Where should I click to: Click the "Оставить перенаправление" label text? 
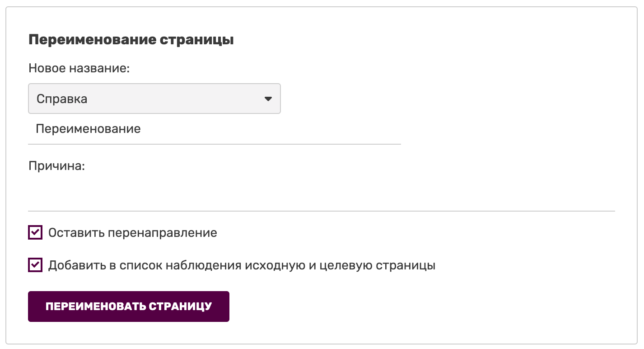(132, 233)
